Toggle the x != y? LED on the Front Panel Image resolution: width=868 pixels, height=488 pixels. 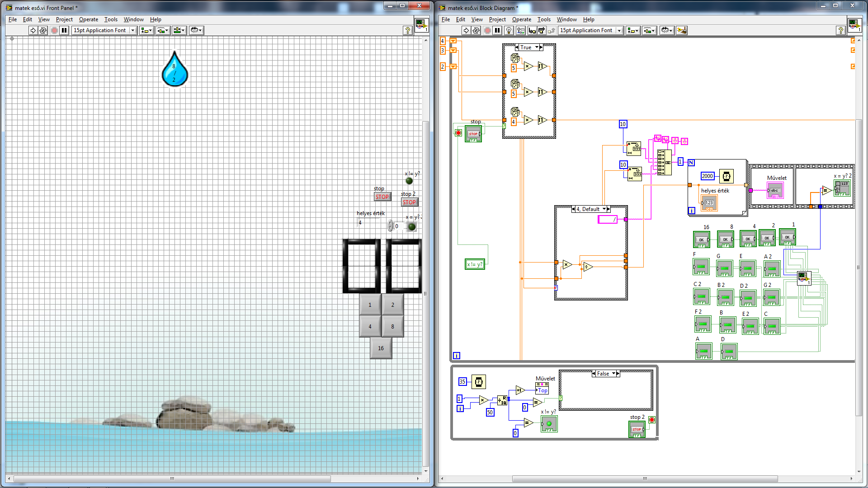point(409,181)
